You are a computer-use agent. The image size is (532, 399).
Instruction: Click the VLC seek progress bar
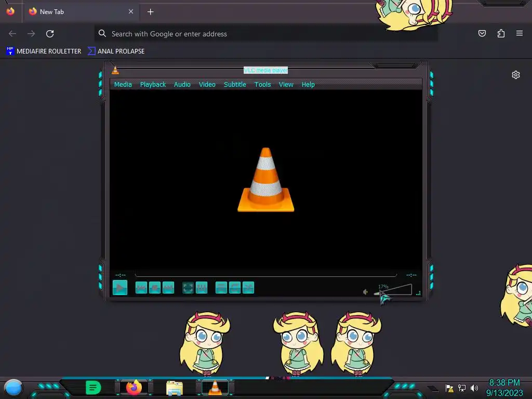point(265,275)
